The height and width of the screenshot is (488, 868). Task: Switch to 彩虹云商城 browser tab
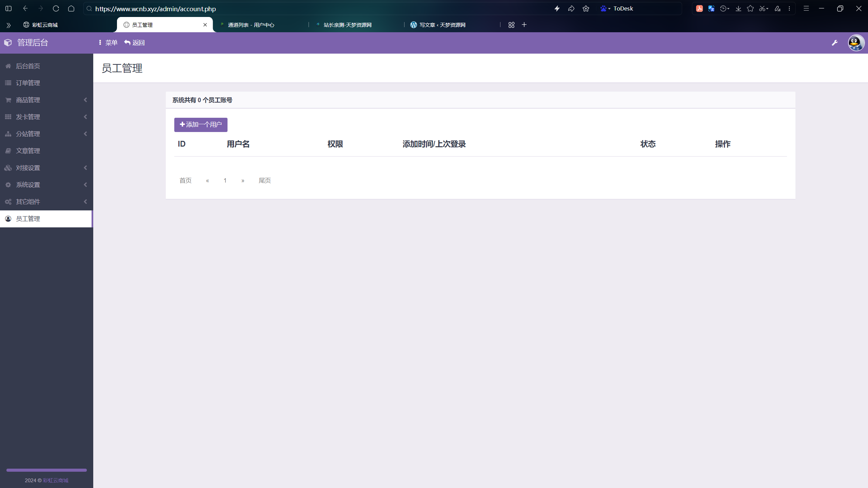pyautogui.click(x=66, y=25)
